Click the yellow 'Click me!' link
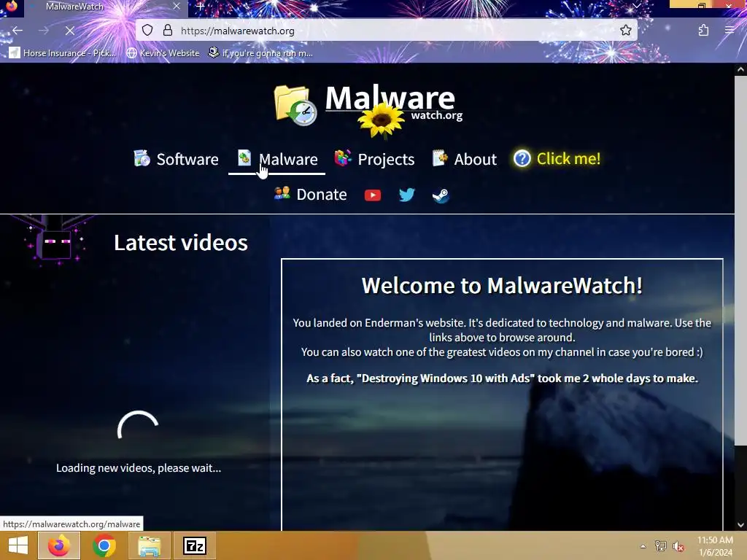Image resolution: width=747 pixels, height=560 pixels. [x=557, y=158]
